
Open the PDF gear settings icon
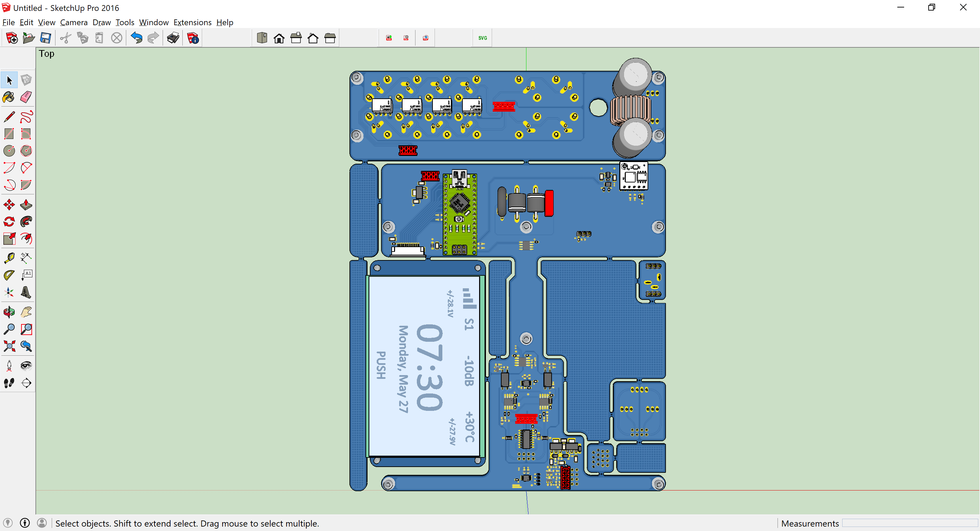406,38
